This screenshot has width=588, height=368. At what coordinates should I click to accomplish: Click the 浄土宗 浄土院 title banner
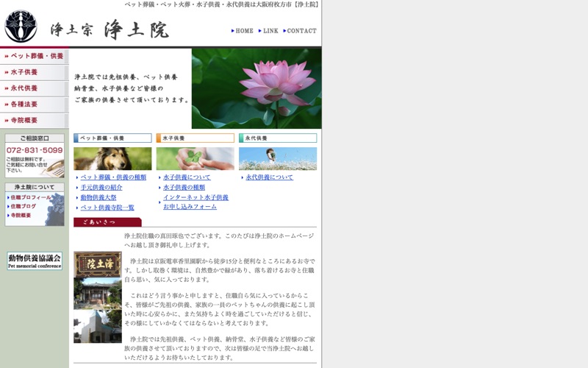pyautogui.click(x=110, y=29)
